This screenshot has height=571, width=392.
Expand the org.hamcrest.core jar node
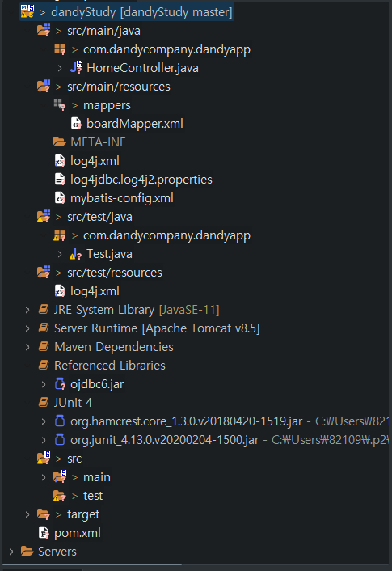[44, 421]
